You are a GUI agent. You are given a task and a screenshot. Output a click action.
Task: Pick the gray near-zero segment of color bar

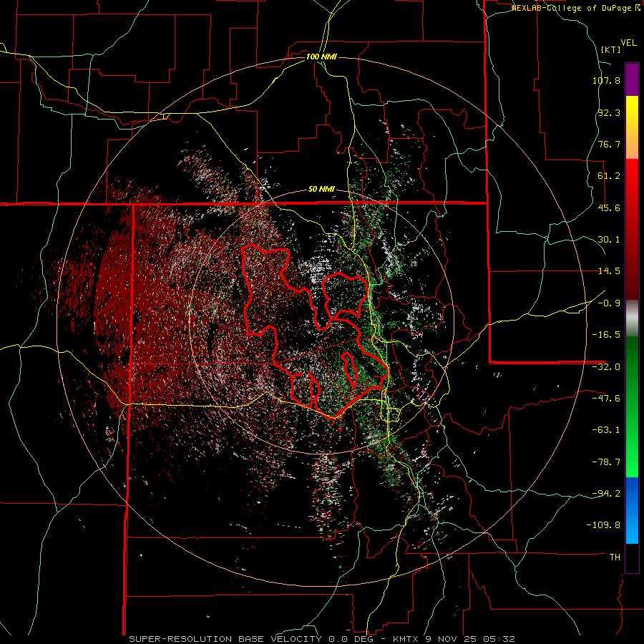[x=632, y=318]
